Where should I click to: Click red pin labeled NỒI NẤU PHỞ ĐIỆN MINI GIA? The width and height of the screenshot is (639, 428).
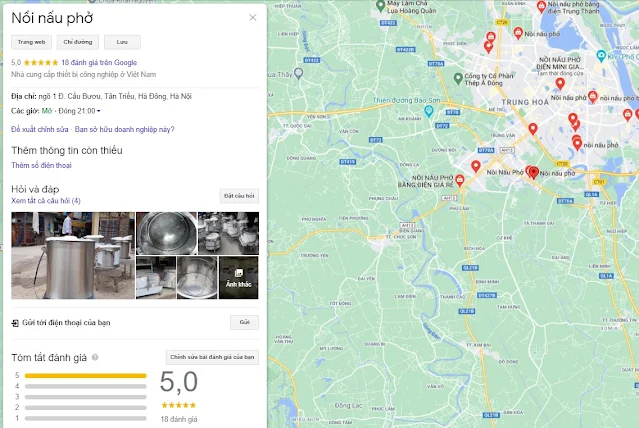tap(560, 84)
